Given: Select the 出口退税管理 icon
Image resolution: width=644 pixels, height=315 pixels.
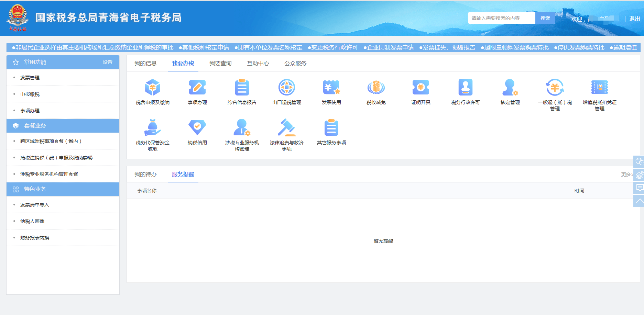Looking at the screenshot, I should point(287,92).
